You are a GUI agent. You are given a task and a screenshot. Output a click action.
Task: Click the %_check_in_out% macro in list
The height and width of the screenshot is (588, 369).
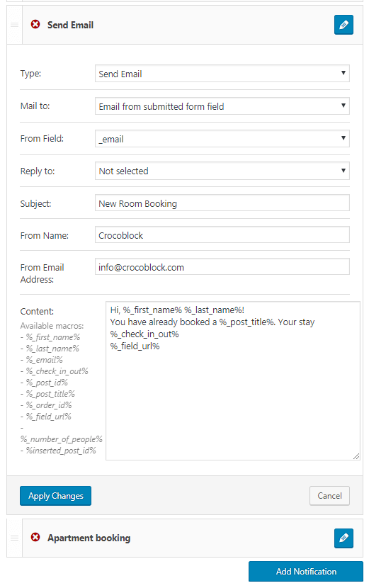coord(57,371)
